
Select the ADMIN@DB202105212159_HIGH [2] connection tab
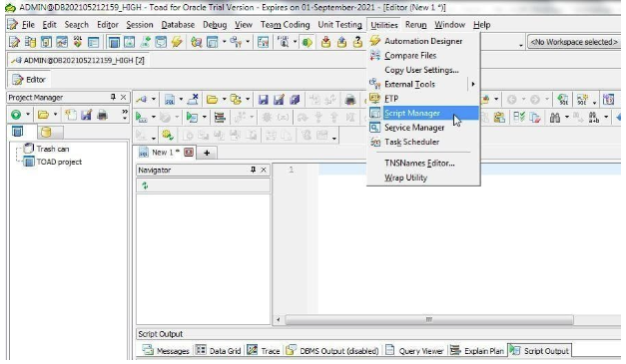(x=78, y=60)
